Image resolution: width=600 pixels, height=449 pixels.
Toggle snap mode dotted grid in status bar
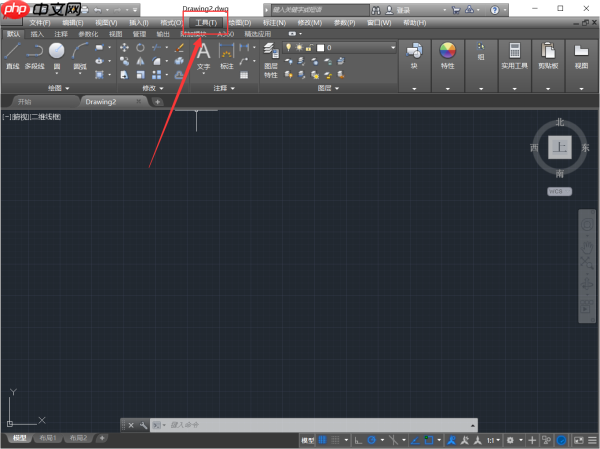(335, 440)
